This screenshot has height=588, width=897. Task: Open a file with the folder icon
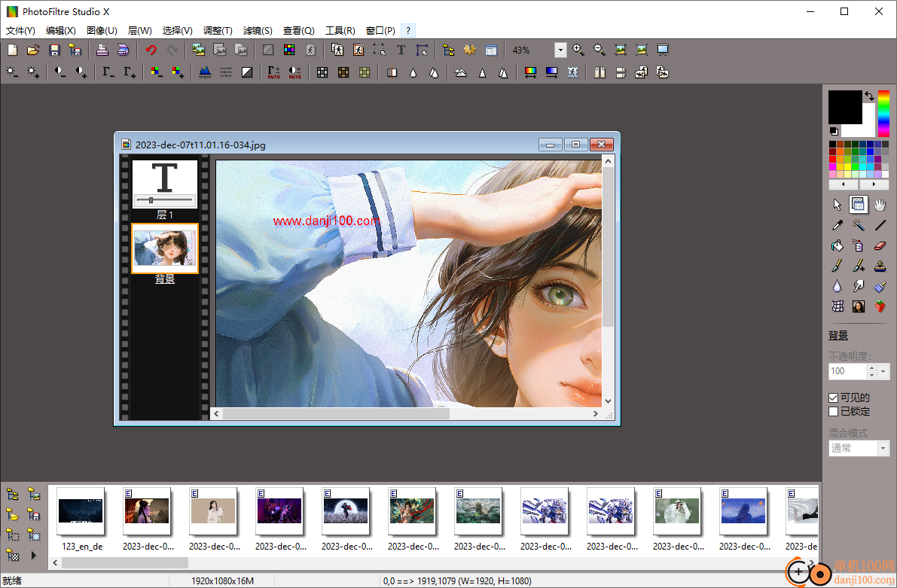(x=33, y=50)
